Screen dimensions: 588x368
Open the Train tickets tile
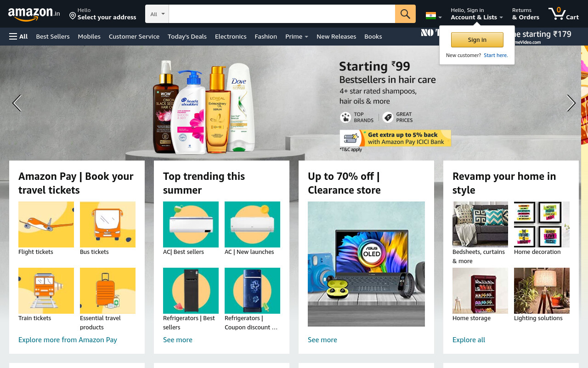[46, 291]
